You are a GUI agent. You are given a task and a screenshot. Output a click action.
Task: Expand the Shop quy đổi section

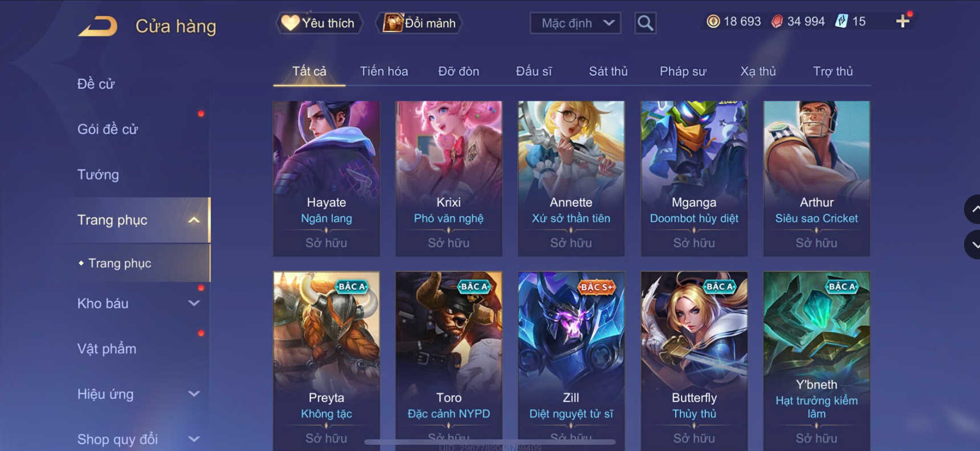tap(194, 439)
